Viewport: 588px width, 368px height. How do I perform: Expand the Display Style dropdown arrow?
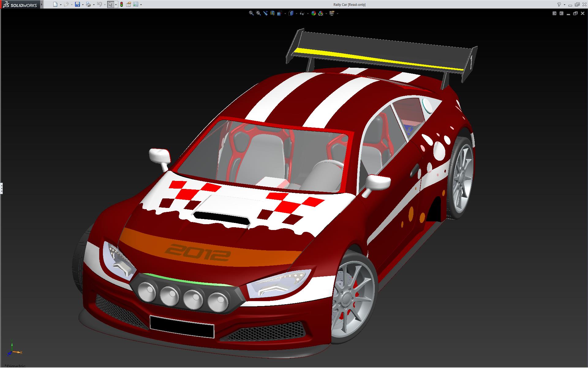coord(296,13)
